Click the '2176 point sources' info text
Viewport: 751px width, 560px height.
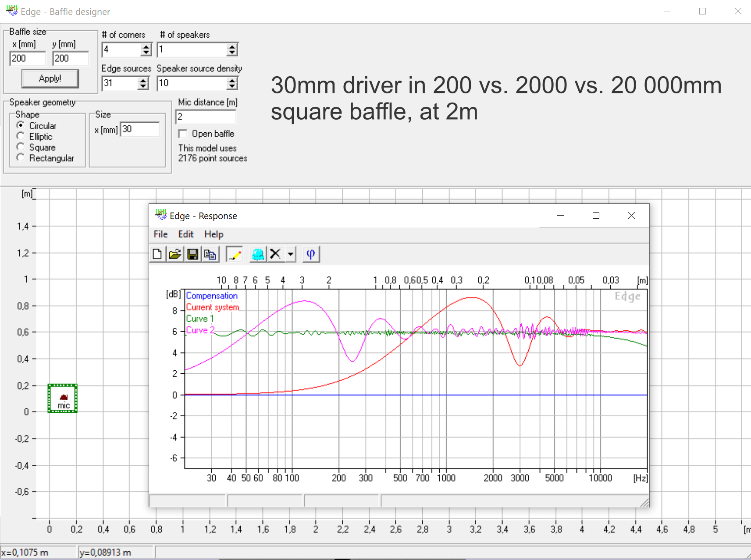pyautogui.click(x=213, y=158)
